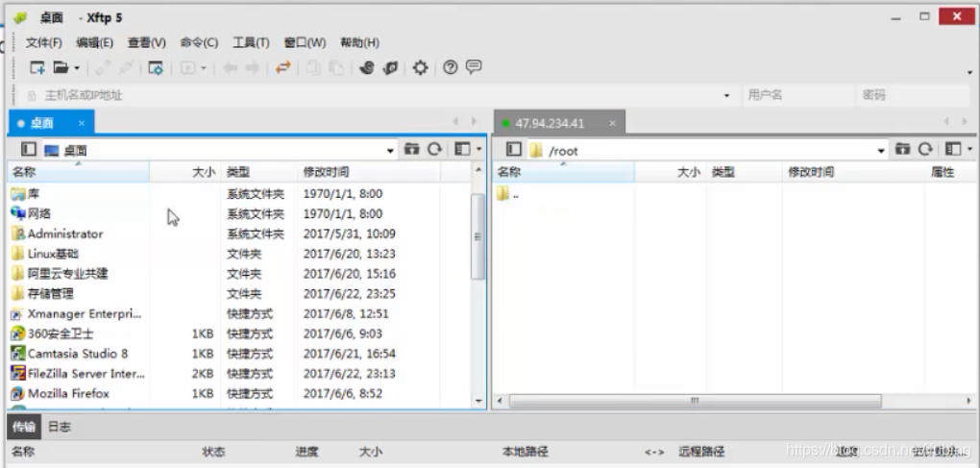Sort local files by 修改时间 column
980x468 pixels.
(x=369, y=172)
